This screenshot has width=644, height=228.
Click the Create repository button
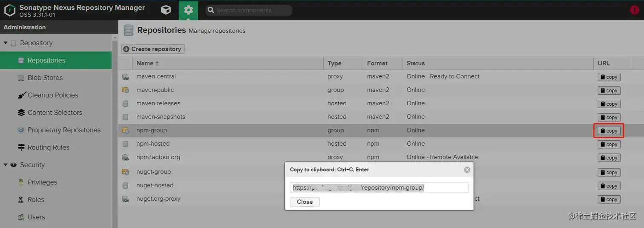(153, 49)
